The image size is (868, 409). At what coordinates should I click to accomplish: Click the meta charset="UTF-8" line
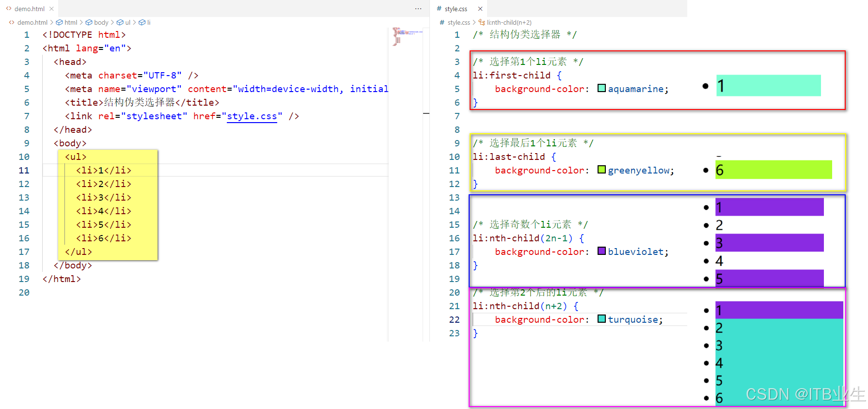click(x=132, y=76)
